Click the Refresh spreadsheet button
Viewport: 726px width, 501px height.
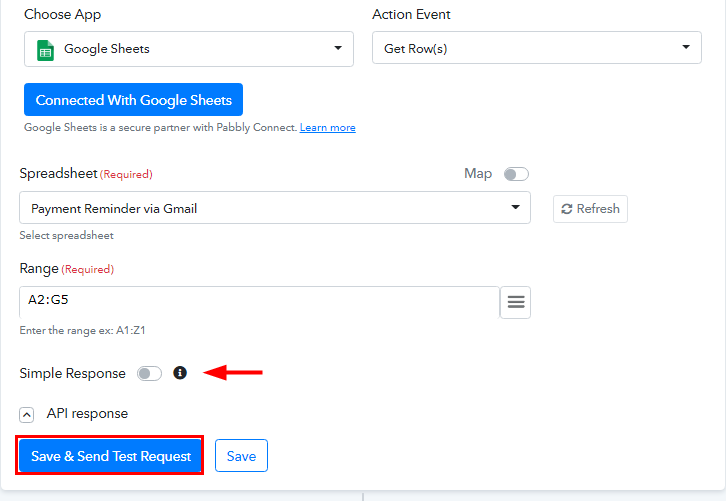click(590, 209)
